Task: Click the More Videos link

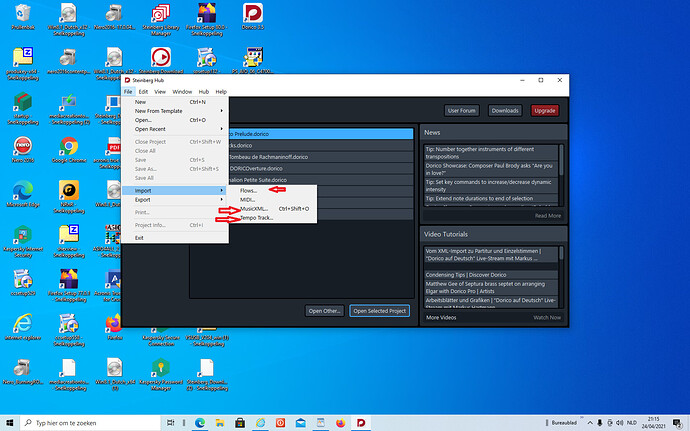Action: (x=441, y=317)
